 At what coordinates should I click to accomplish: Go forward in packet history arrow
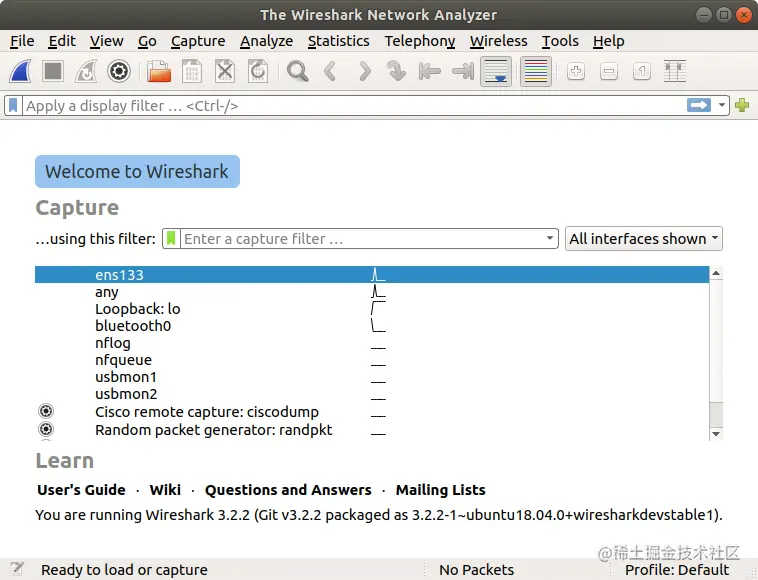(x=364, y=72)
